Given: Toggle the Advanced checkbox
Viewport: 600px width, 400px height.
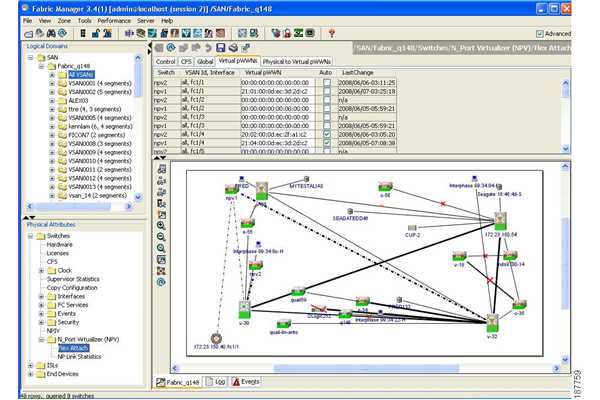Looking at the screenshot, I should (x=540, y=34).
